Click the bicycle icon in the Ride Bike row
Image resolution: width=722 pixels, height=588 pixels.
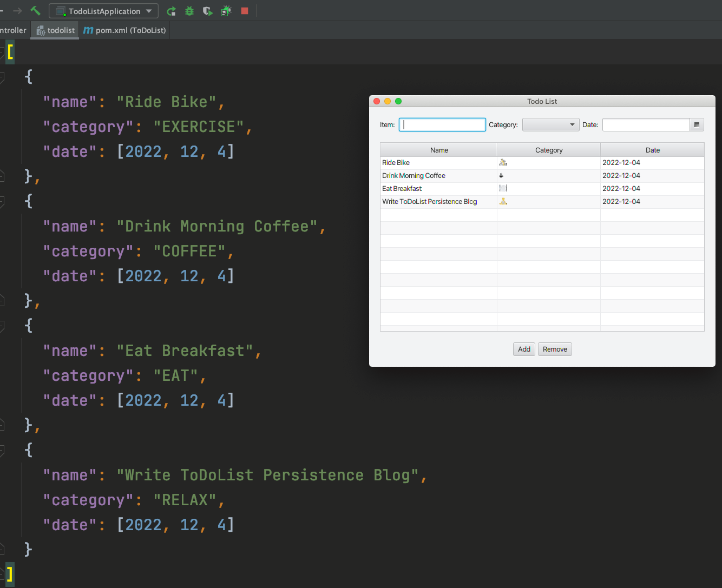coord(503,162)
